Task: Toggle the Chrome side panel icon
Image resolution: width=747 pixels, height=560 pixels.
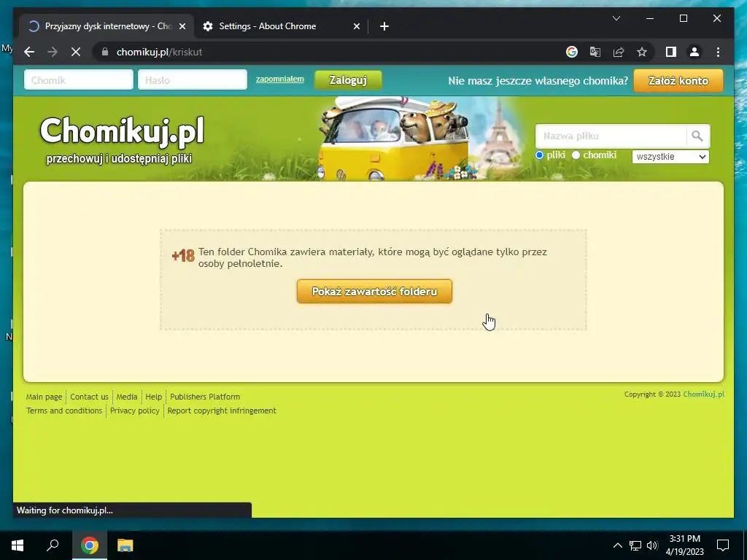Action: pyautogui.click(x=671, y=52)
